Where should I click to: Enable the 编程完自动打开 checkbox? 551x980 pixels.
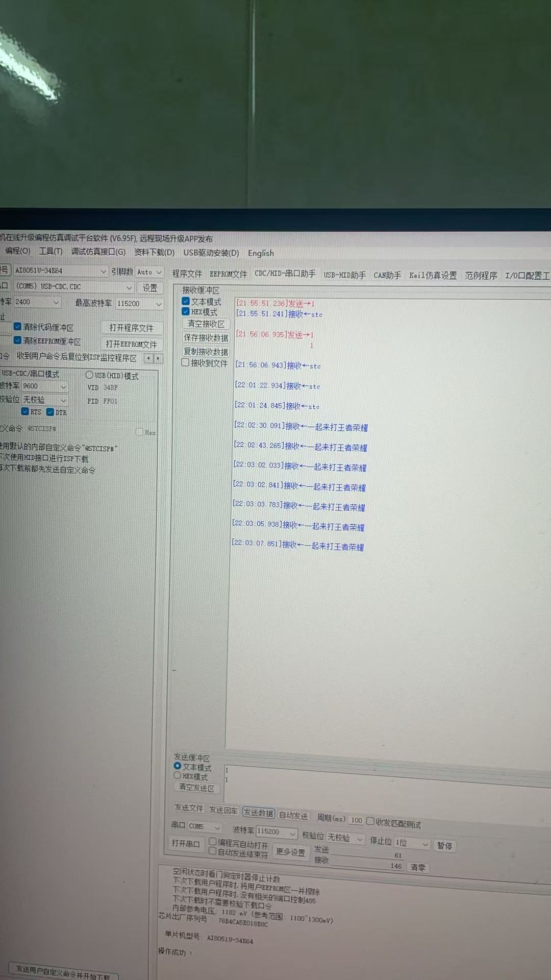point(213,842)
